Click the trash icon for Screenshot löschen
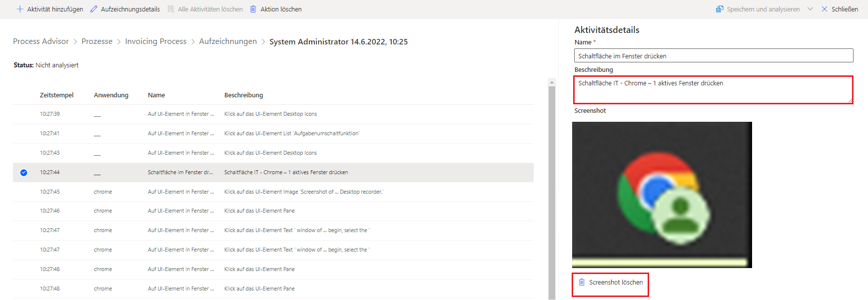The height and width of the screenshot is (300, 868). 582,282
